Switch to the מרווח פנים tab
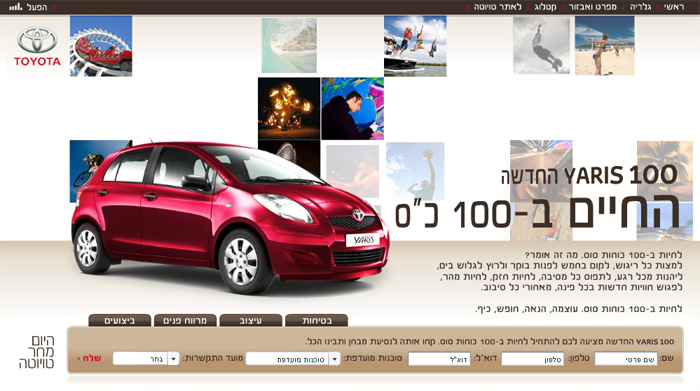 click(x=185, y=320)
